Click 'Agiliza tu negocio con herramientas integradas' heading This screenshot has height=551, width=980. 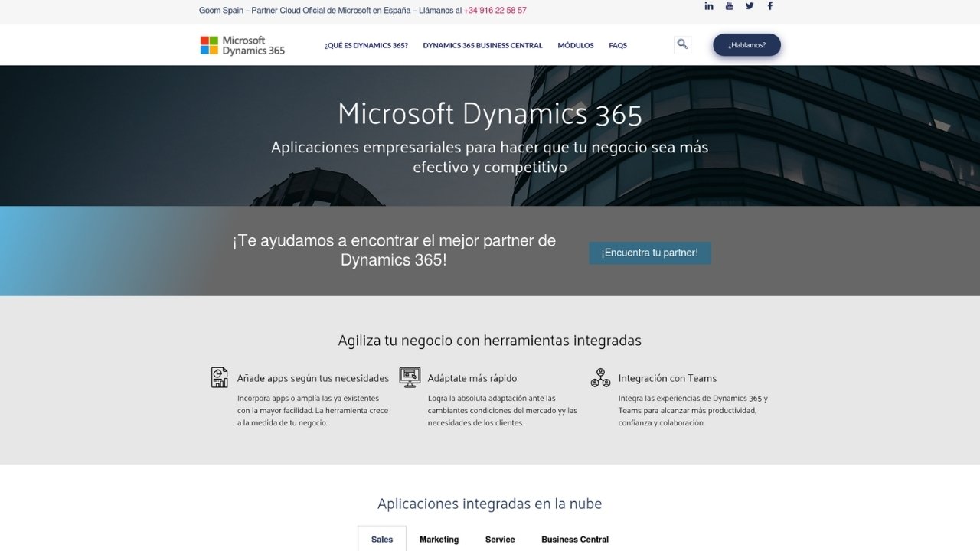coord(490,341)
